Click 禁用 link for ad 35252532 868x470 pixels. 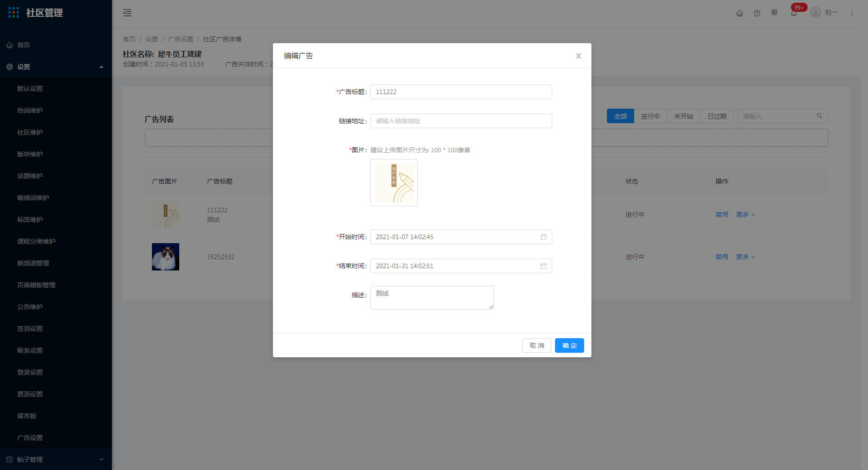[x=722, y=257]
